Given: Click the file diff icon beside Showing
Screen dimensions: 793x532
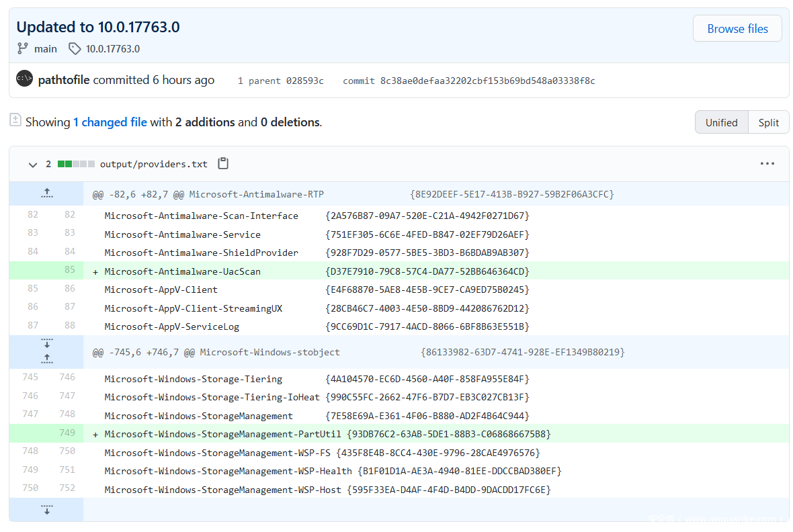Looking at the screenshot, I should (x=15, y=120).
